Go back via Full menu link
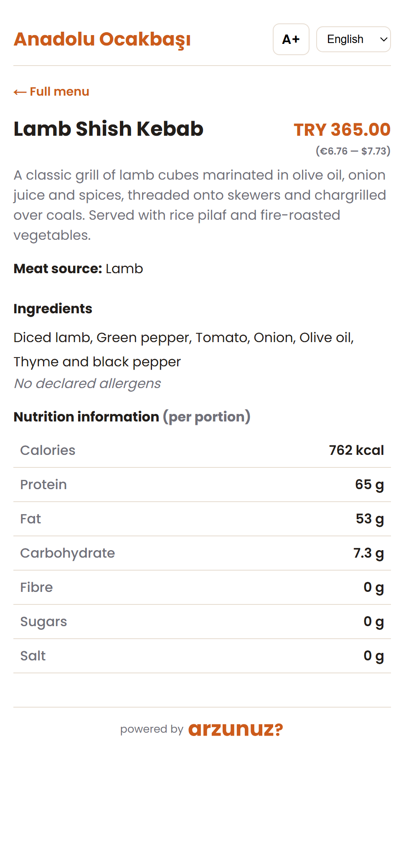401x868 pixels. pos(51,91)
